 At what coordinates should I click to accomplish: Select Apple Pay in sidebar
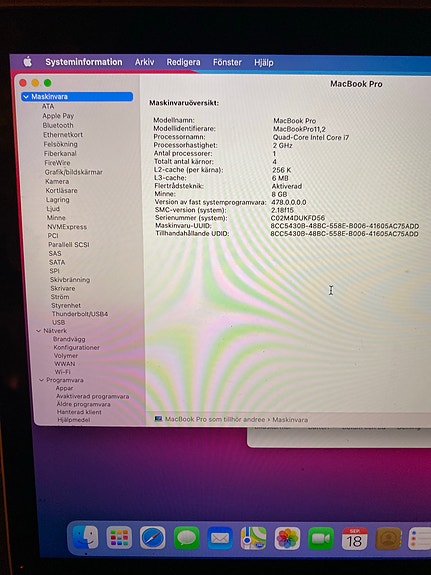click(58, 116)
